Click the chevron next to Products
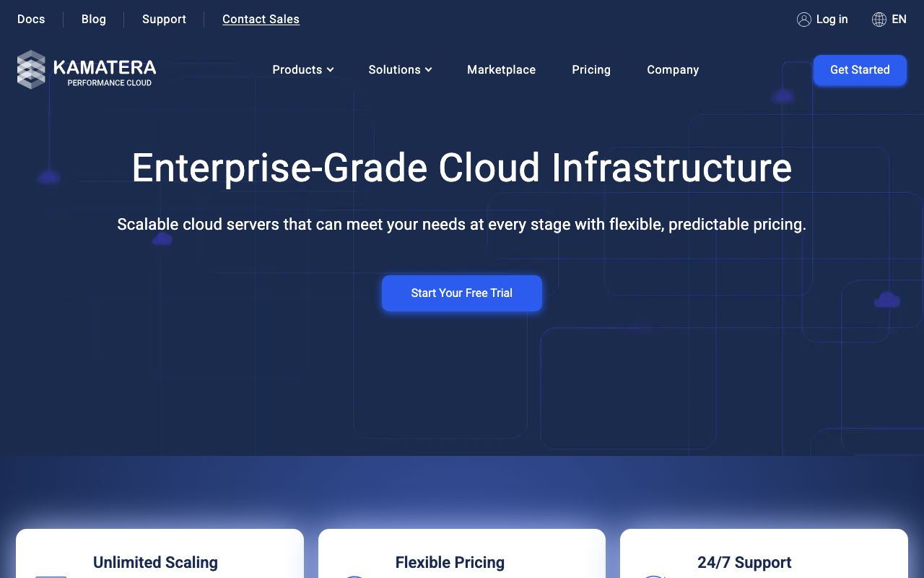Viewport: 924px width, 578px height. (x=330, y=70)
